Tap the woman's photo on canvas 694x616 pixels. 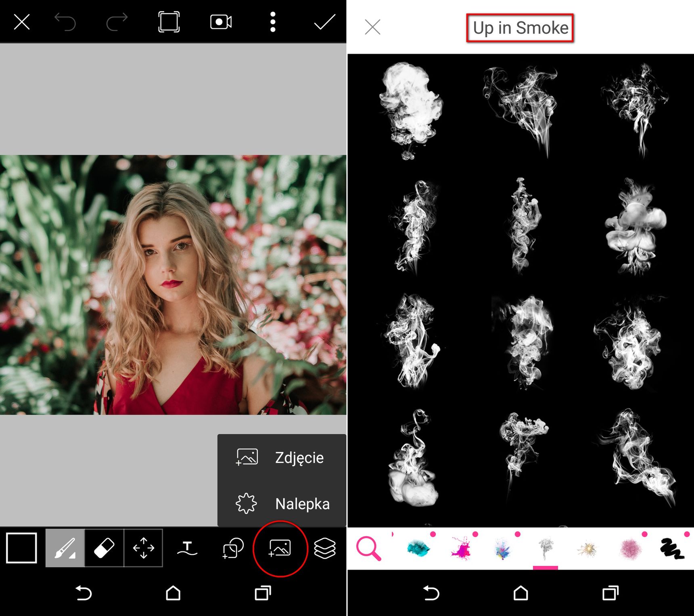pos(173,285)
